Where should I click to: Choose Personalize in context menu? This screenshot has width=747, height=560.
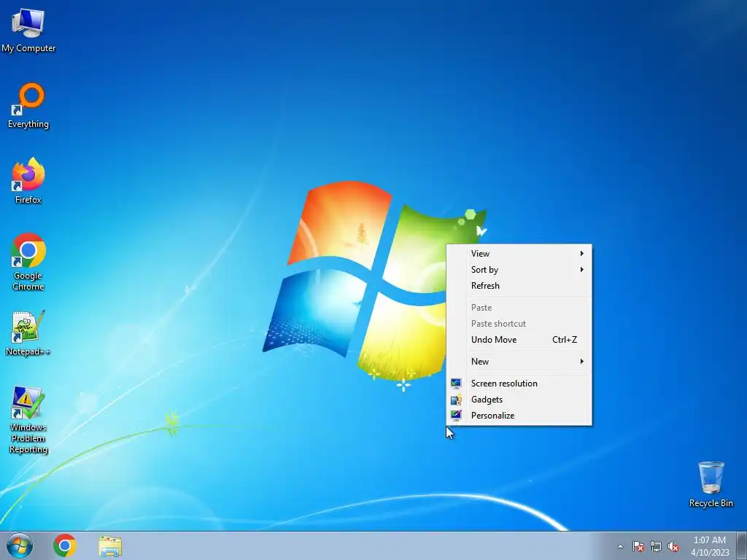click(519, 415)
